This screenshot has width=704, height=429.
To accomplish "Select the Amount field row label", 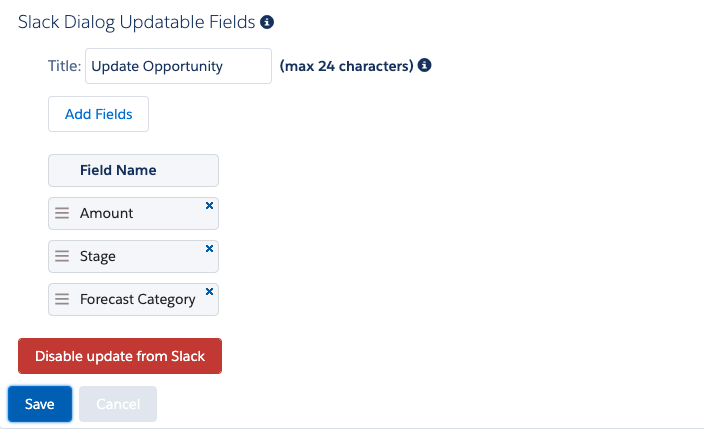I will click(107, 213).
